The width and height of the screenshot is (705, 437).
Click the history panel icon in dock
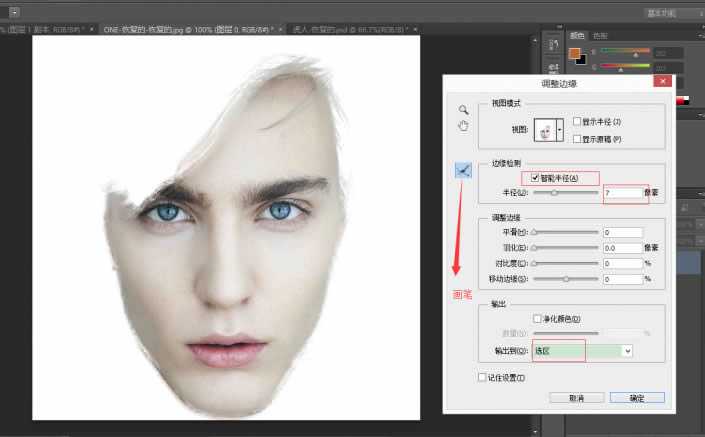coord(553,44)
